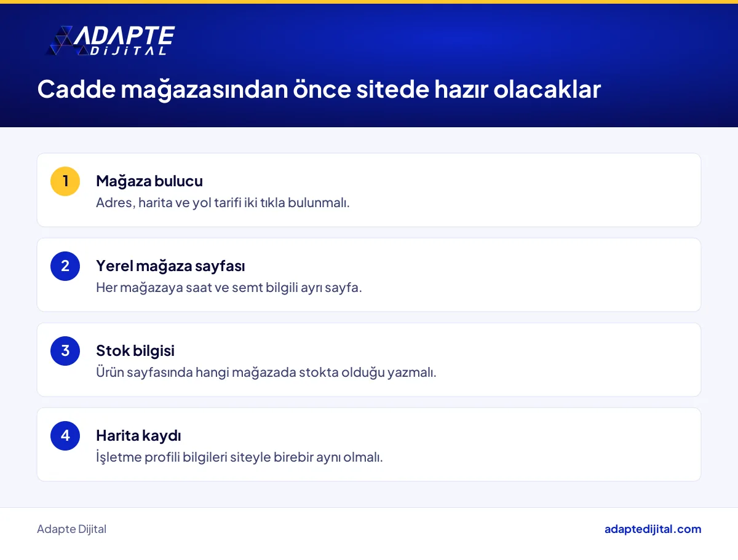Viewport: 738px width, 560px height.
Task: Open the adaptedijital.com link
Action: (653, 529)
